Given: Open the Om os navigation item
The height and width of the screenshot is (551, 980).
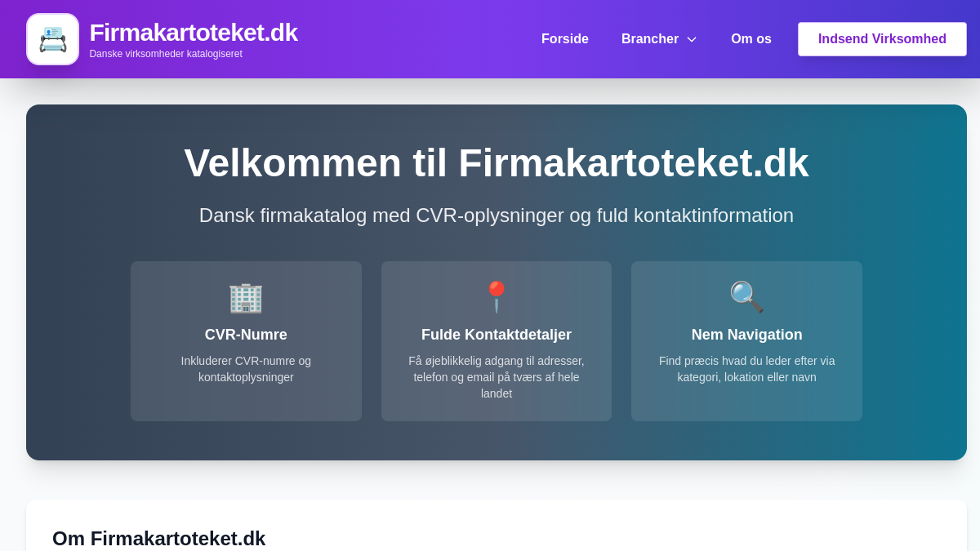Looking at the screenshot, I should pyautogui.click(x=751, y=38).
